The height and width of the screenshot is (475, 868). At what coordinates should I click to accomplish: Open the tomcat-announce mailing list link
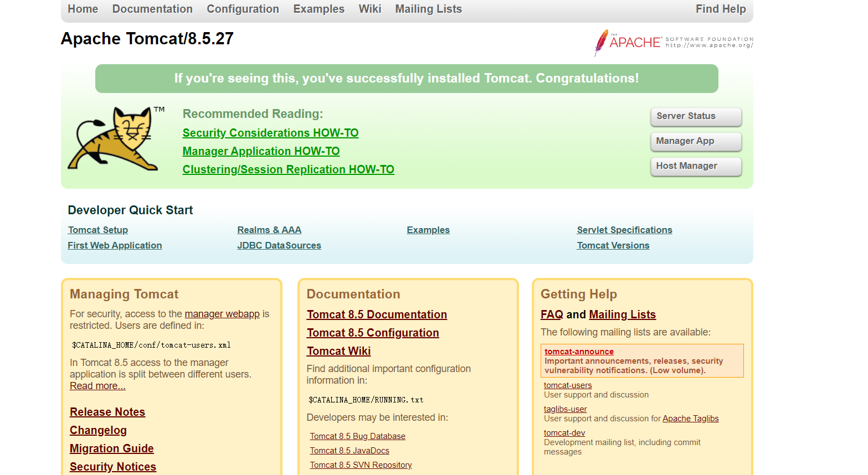click(579, 352)
